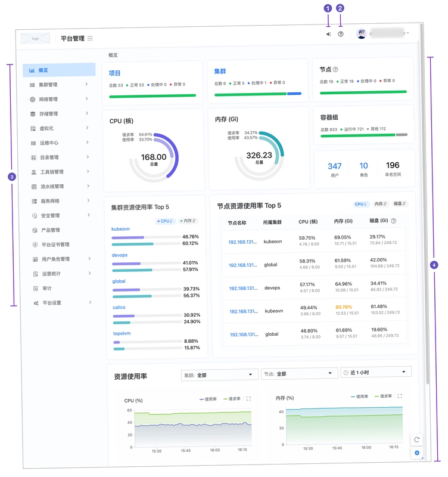Viewport: 448px width, 477px height.
Task: Open the 项目 card title link
Action: pyautogui.click(x=114, y=73)
